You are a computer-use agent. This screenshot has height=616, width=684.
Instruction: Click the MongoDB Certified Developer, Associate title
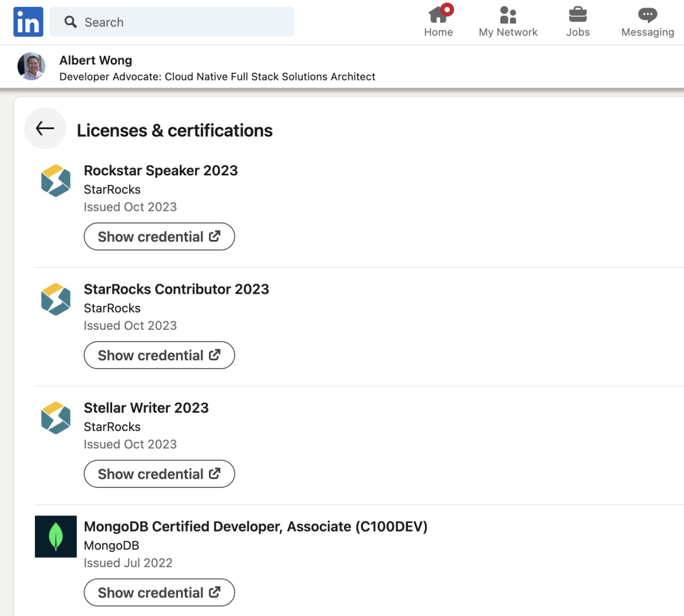coord(255,526)
